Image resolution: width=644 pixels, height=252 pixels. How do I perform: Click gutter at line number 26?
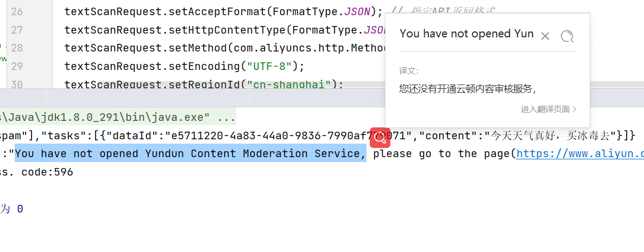(17, 11)
